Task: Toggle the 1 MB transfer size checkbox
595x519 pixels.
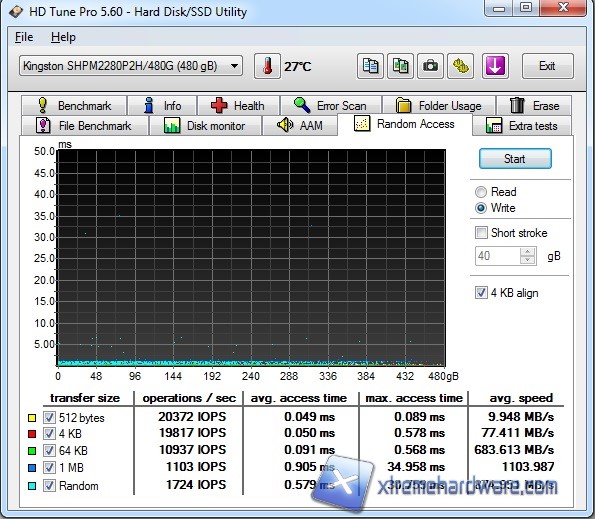Action: point(49,467)
